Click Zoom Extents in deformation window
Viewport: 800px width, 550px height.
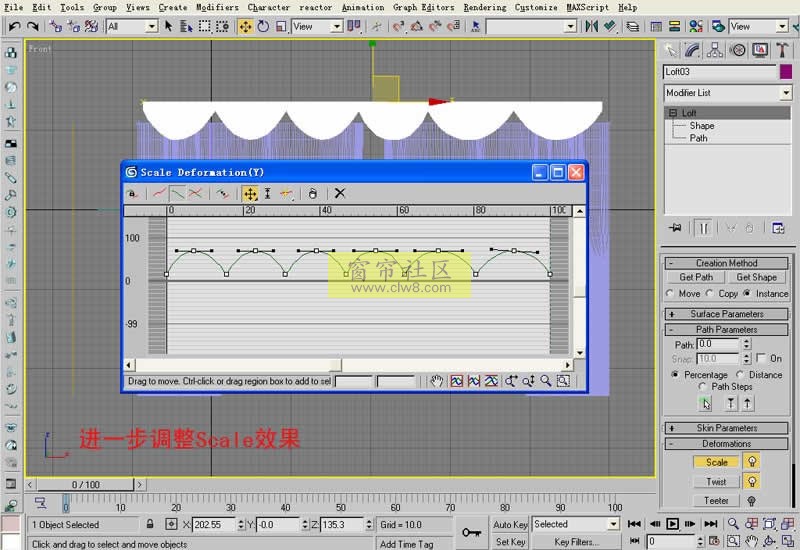457,381
